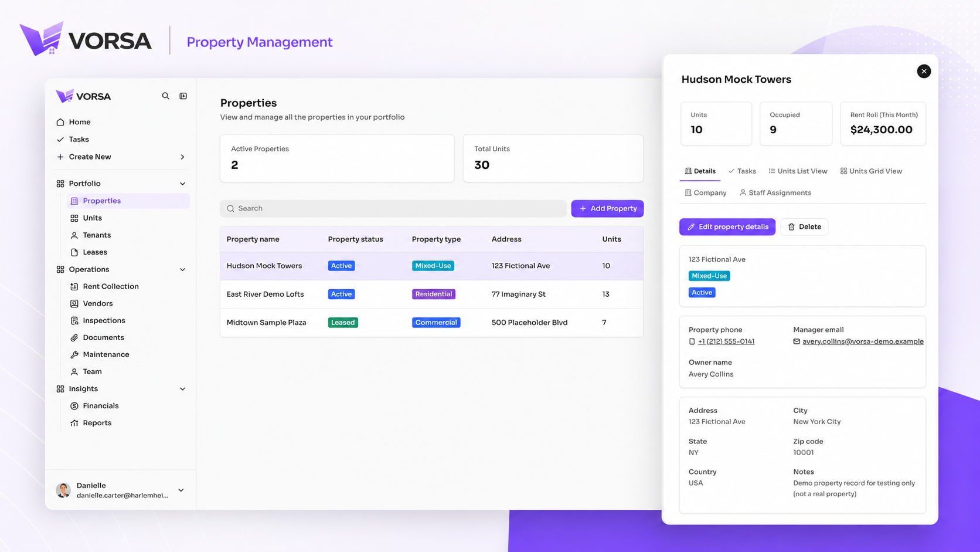Click the Portfolio grid icon
This screenshot has width=980, height=552.
point(60,184)
